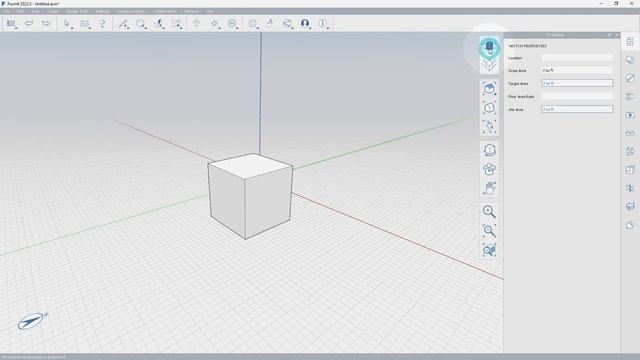Expand the share collaboration toolbar dropdown
Image resolution: width=640 pixels, height=360 pixels.
288,24
